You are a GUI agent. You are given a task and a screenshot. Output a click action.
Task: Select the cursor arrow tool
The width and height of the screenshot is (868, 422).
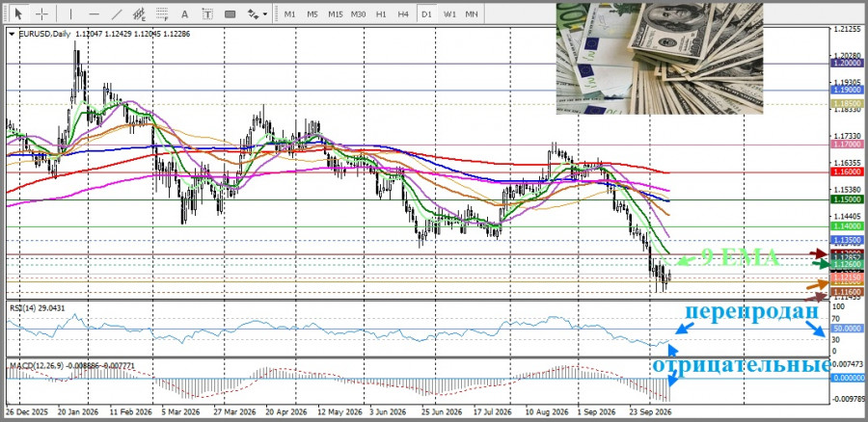[20, 13]
